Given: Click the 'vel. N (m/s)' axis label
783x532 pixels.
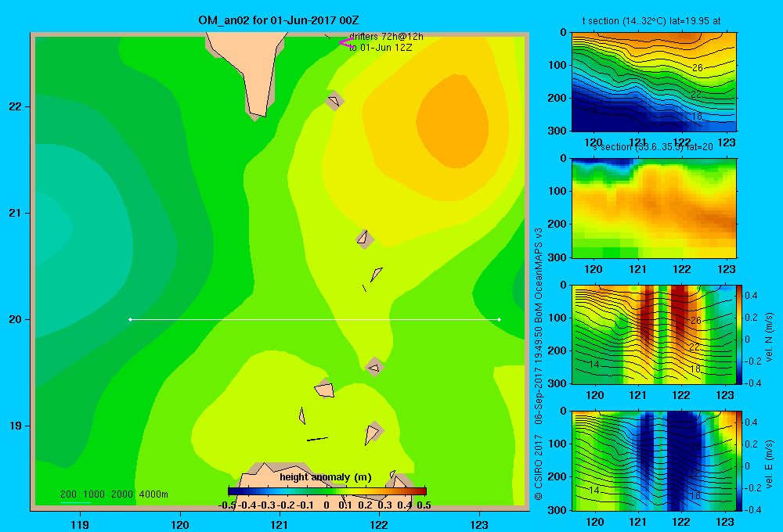Looking at the screenshot, I should pos(770,337).
